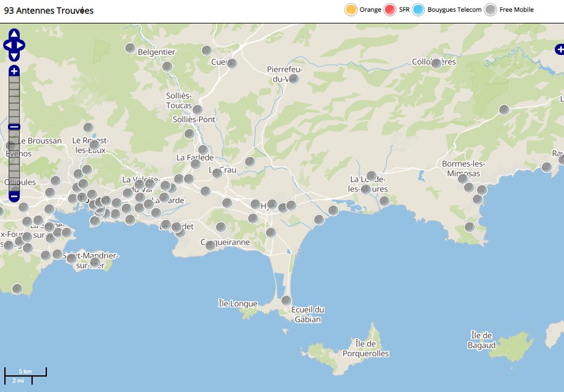The height and width of the screenshot is (392, 564).
Task: Pan the map west with left arrow
Action: pyautogui.click(x=7, y=45)
